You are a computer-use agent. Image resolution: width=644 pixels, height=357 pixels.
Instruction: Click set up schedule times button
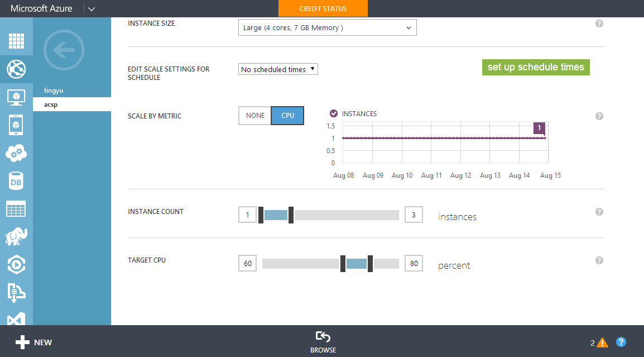click(x=536, y=67)
